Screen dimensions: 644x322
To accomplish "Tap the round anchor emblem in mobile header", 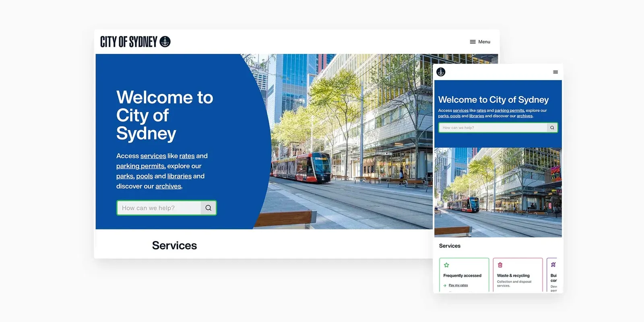I will coord(441,72).
